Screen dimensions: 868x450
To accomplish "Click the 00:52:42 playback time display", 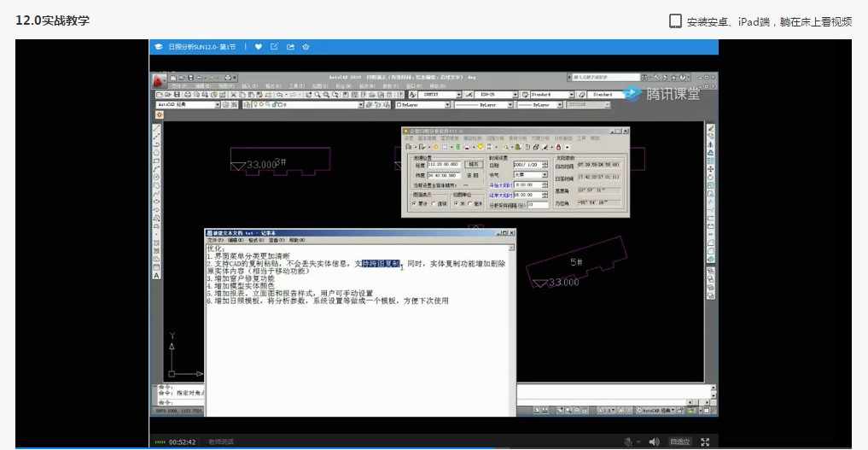I will pos(182,442).
